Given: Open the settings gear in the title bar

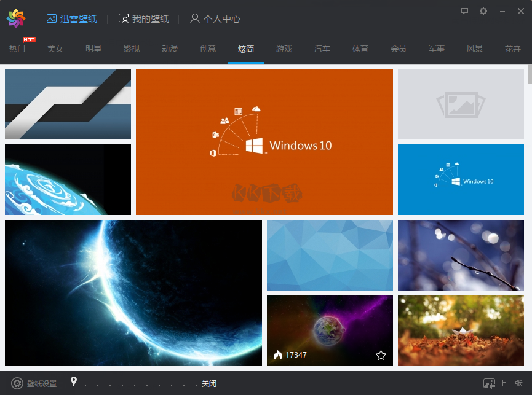Looking at the screenshot, I should (x=483, y=11).
